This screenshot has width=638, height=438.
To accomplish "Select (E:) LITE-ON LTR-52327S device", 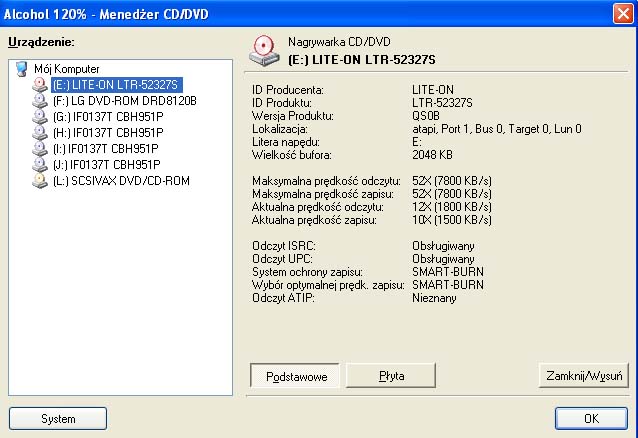I will coord(116,85).
